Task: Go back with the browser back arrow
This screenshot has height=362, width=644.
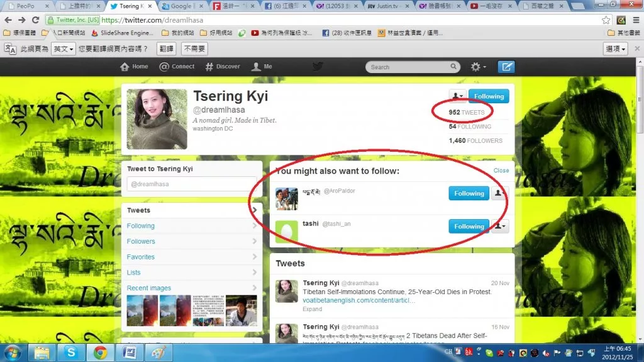Action: (8, 20)
